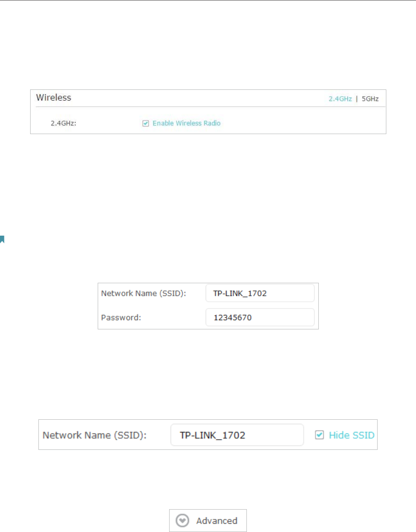Click the SSID field beside Hide SSID
The height and width of the screenshot is (532, 416).
237,435
